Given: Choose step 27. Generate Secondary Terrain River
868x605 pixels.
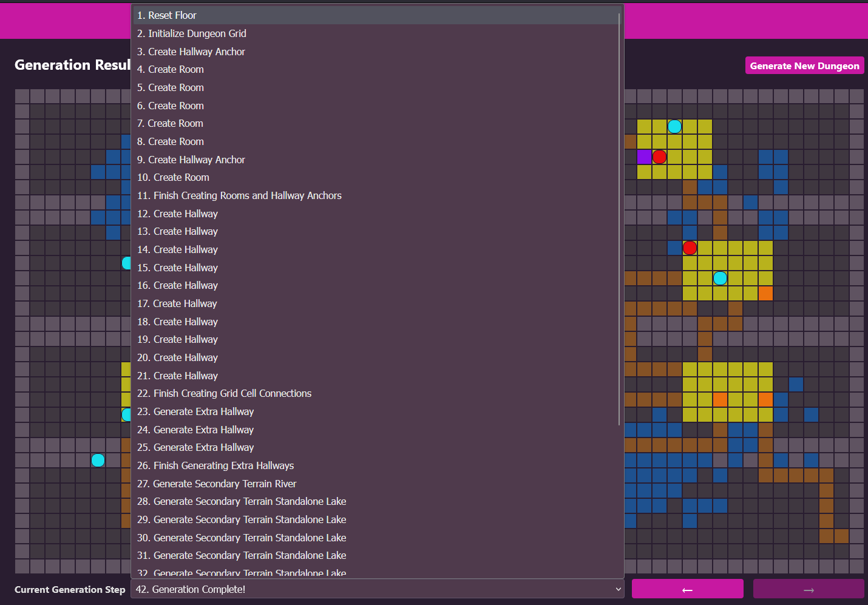Looking at the screenshot, I should [376, 484].
